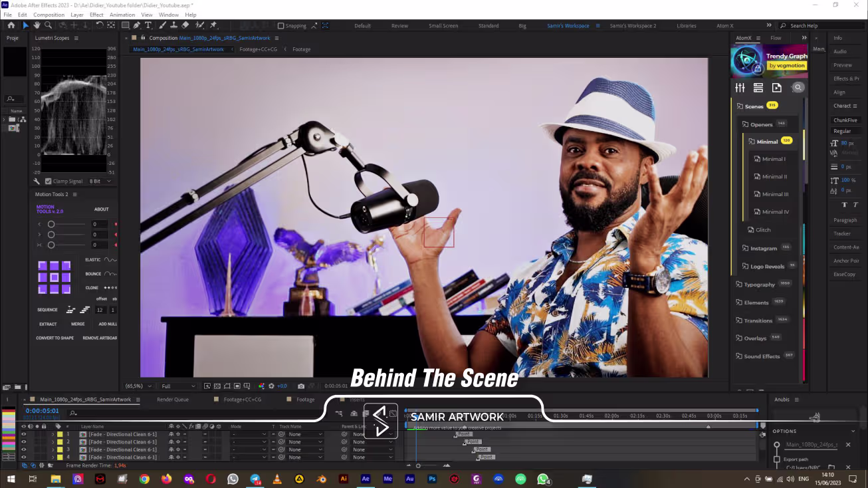The height and width of the screenshot is (488, 868).
Task: Take a snapshot with the camera icon
Action: click(301, 386)
